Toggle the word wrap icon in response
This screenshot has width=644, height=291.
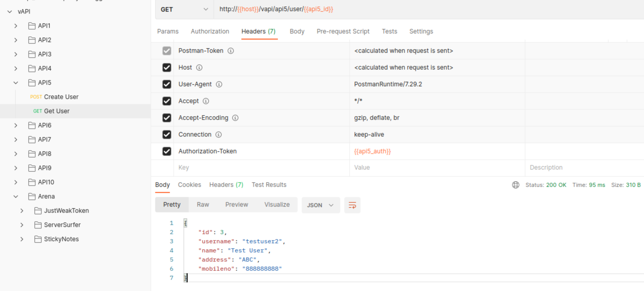click(x=352, y=205)
